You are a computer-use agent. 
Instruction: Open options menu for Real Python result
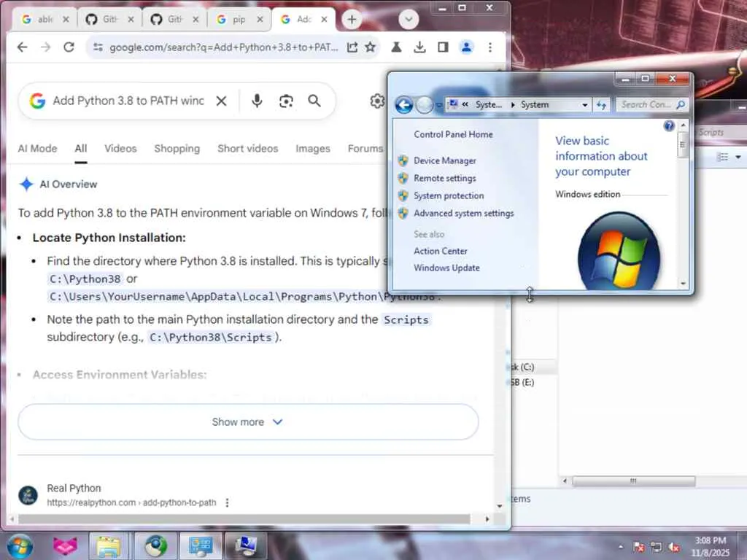tap(228, 503)
